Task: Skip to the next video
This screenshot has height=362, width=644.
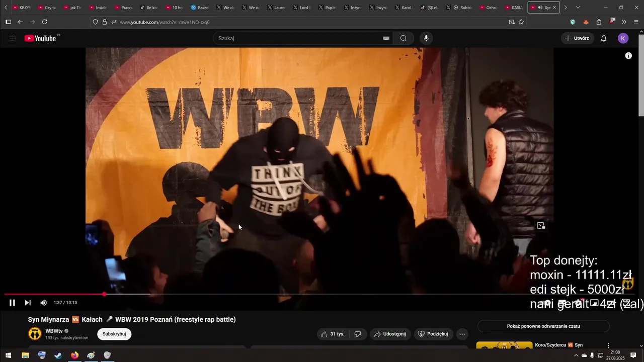Action: [28, 303]
